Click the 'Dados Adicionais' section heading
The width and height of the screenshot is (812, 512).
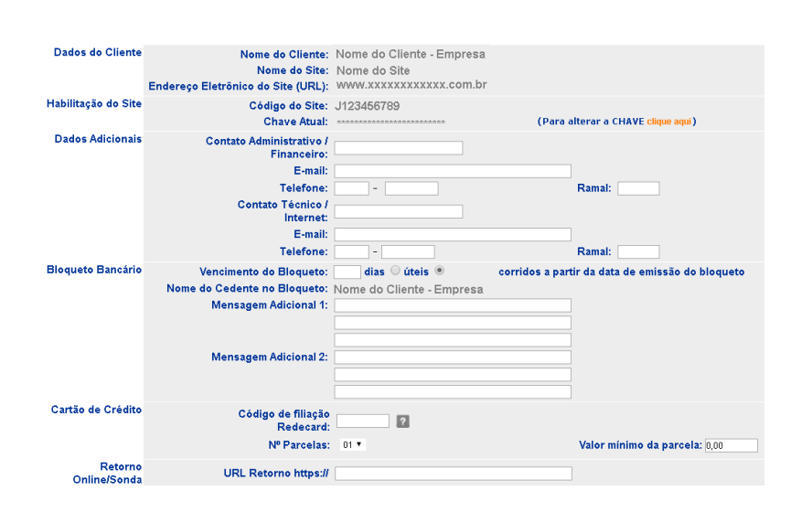point(99,139)
